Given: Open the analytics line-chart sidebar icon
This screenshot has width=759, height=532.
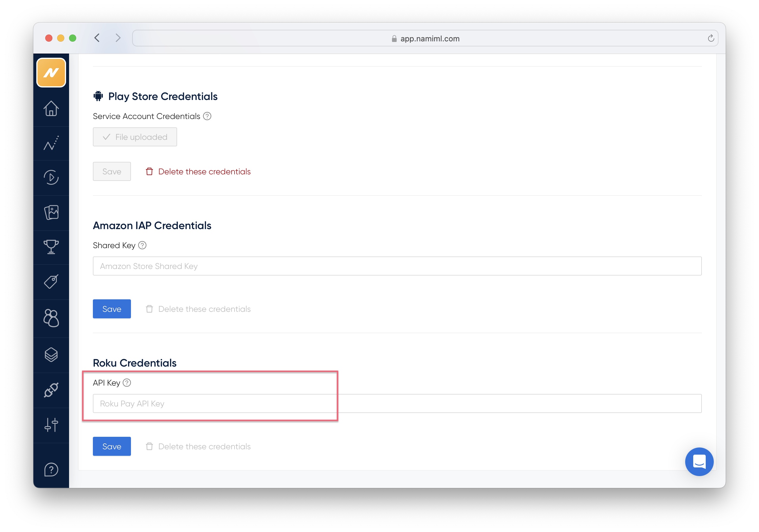Looking at the screenshot, I should 51,143.
